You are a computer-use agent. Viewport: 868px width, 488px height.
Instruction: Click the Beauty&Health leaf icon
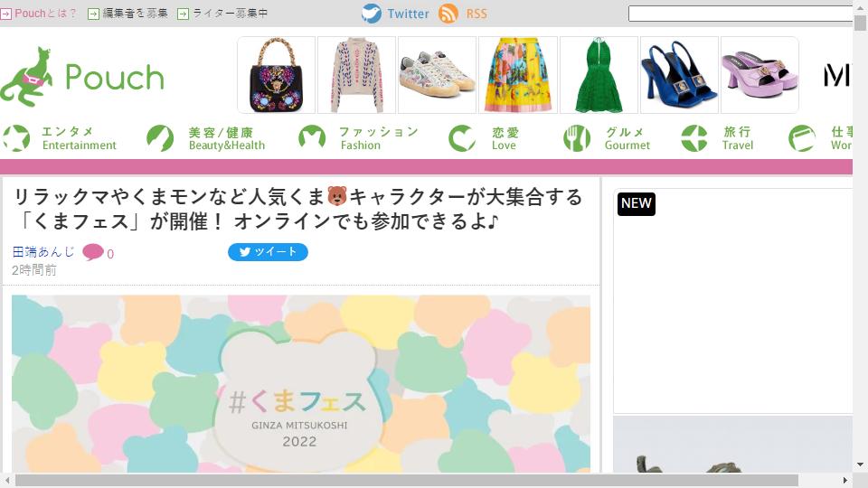pos(160,137)
